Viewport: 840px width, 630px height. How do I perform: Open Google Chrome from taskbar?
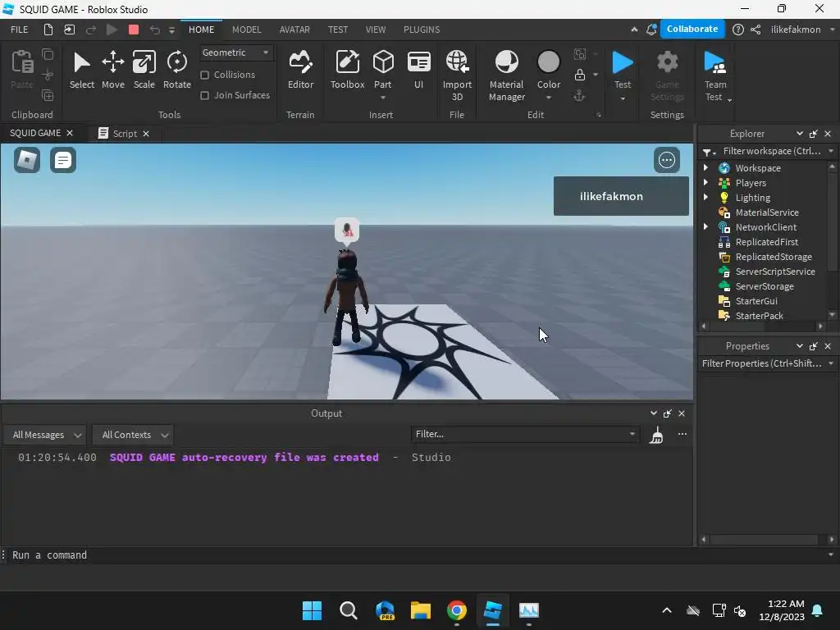(457, 610)
